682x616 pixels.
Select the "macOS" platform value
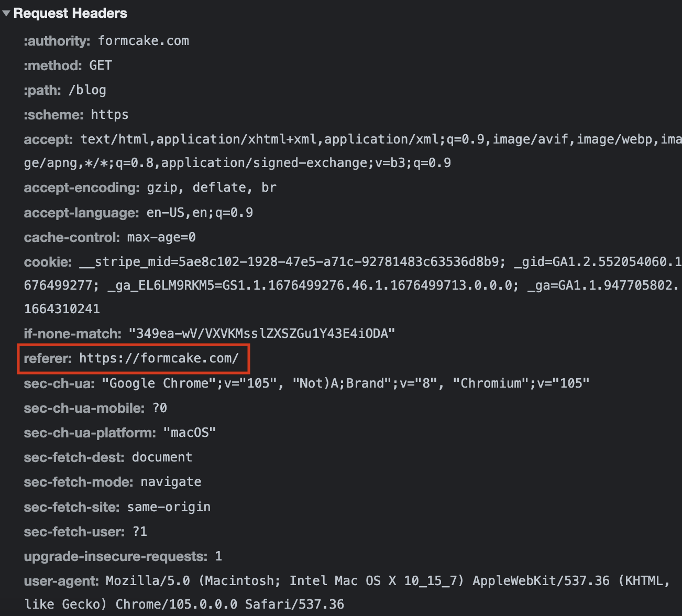tap(190, 433)
